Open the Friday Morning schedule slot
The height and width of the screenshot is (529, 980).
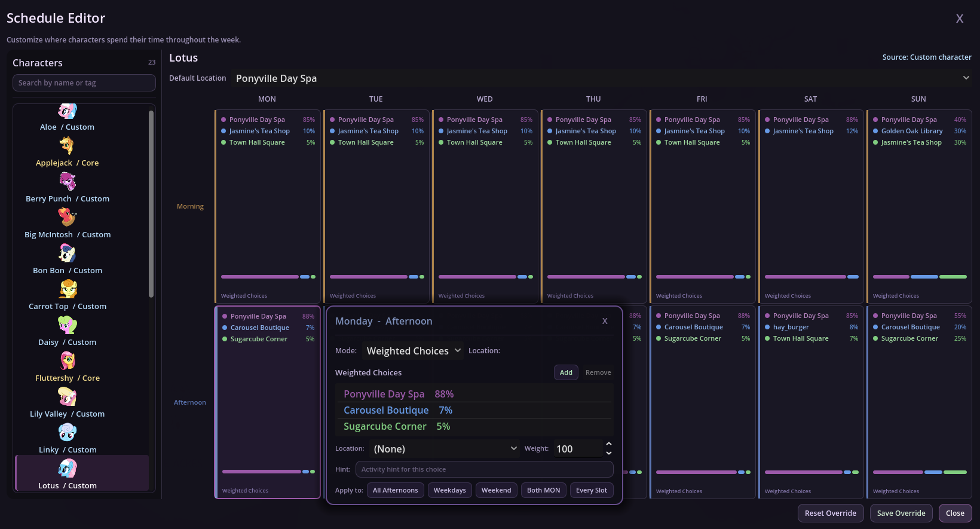click(x=703, y=206)
